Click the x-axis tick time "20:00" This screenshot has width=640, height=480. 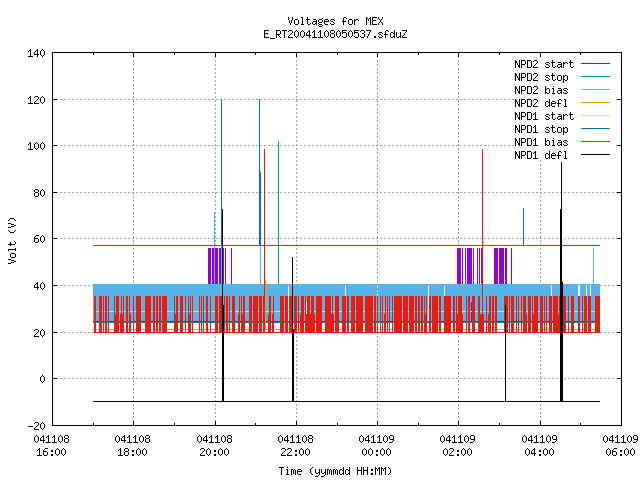click(x=214, y=452)
